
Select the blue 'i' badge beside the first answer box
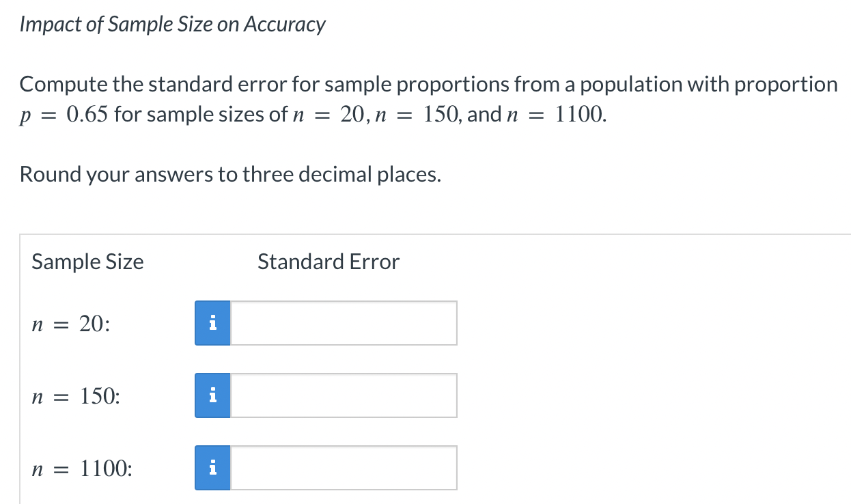pos(212,322)
